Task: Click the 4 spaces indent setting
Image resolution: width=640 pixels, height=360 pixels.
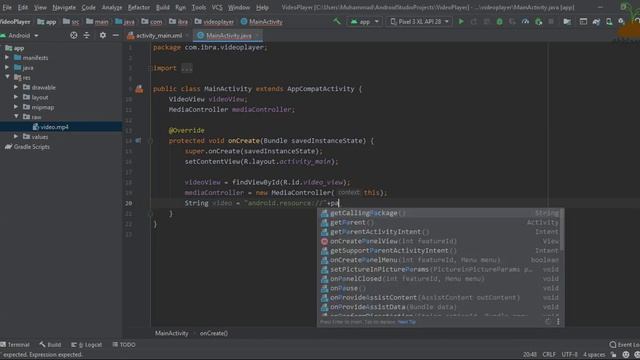Action: pyautogui.click(x=594, y=354)
